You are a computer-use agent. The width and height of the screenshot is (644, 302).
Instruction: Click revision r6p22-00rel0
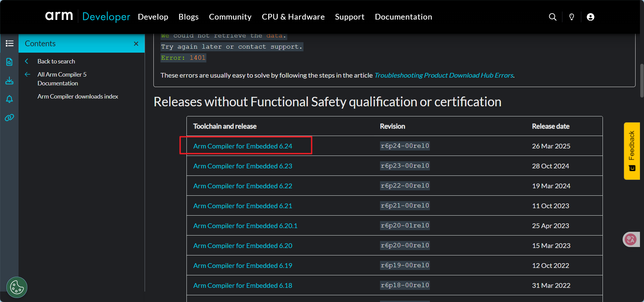coord(405,186)
